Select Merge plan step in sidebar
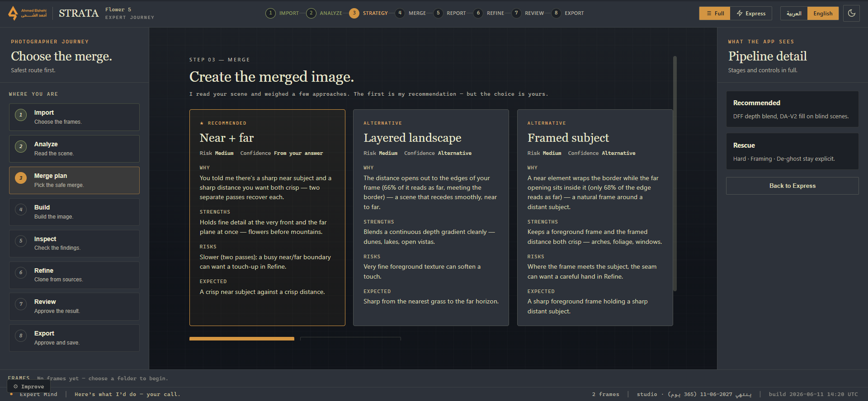This screenshot has height=401, width=868. (x=74, y=181)
